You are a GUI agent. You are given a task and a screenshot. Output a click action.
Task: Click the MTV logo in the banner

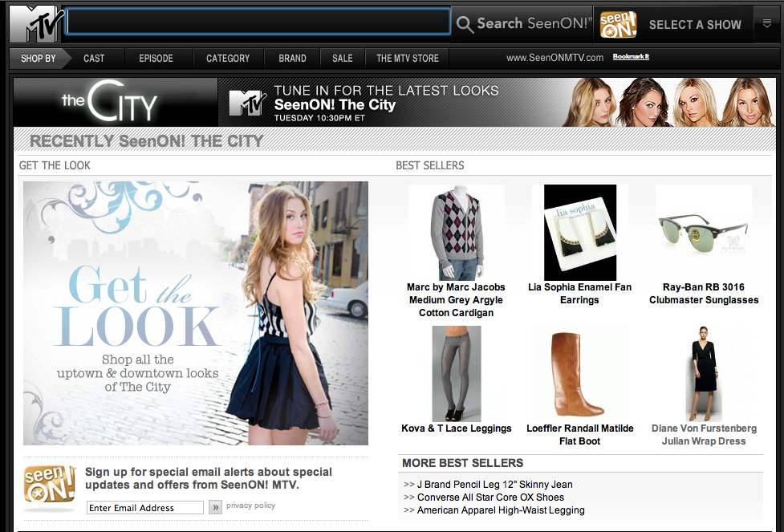click(x=248, y=103)
